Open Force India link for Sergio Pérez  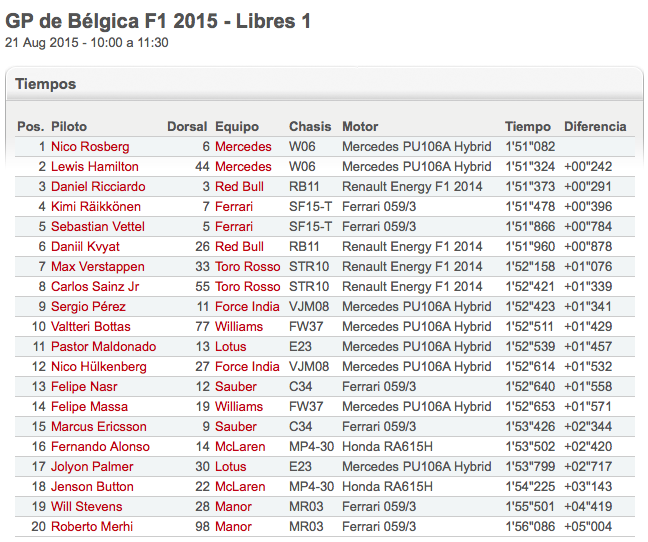pos(247,307)
